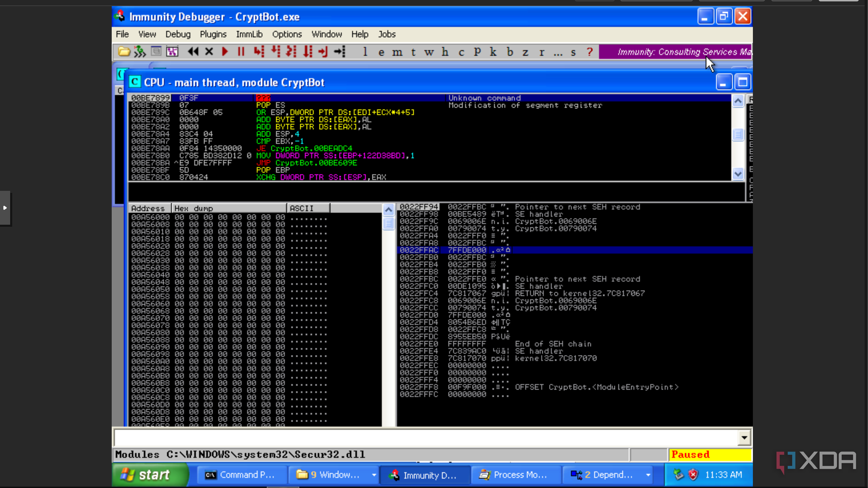The width and height of the screenshot is (868, 488).
Task: Restart the program with rewind icon
Action: pyautogui.click(x=193, y=52)
